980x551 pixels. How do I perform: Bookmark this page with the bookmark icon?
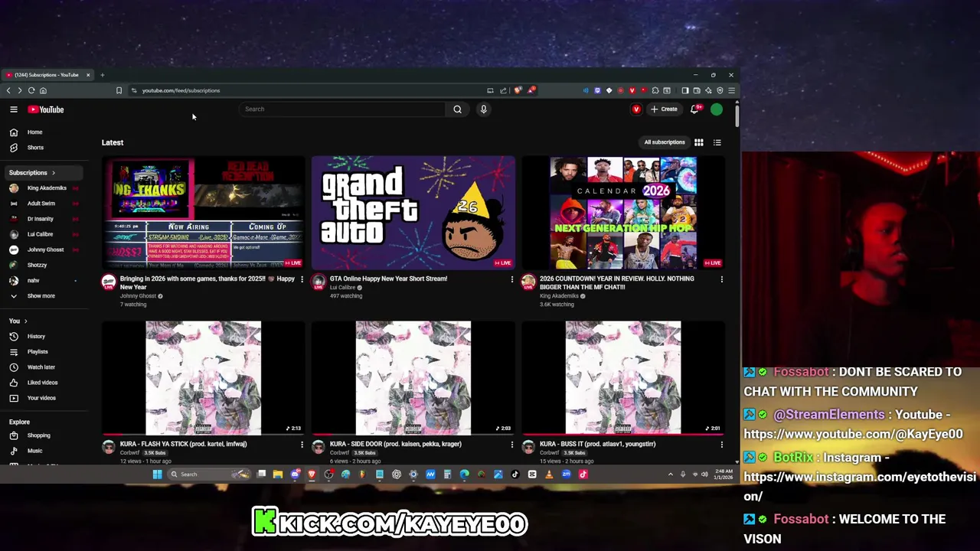[119, 90]
